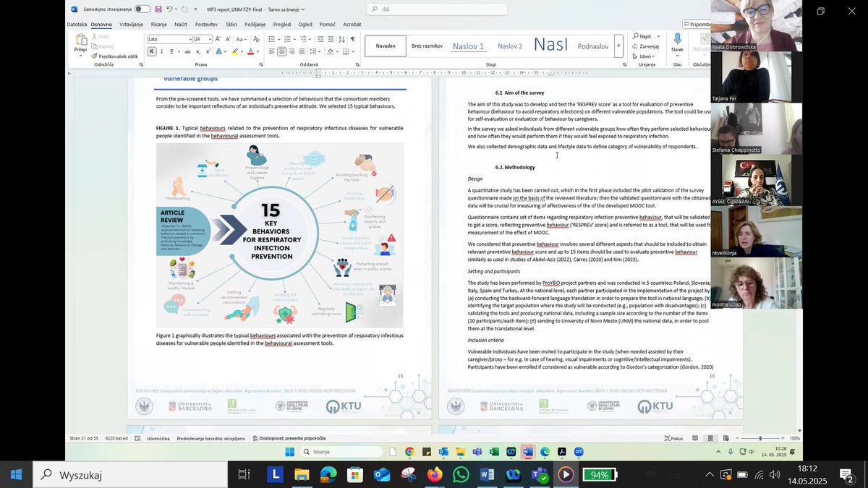Decrease paragraph indent
Viewport: 868px width, 488px height.
(x=319, y=39)
